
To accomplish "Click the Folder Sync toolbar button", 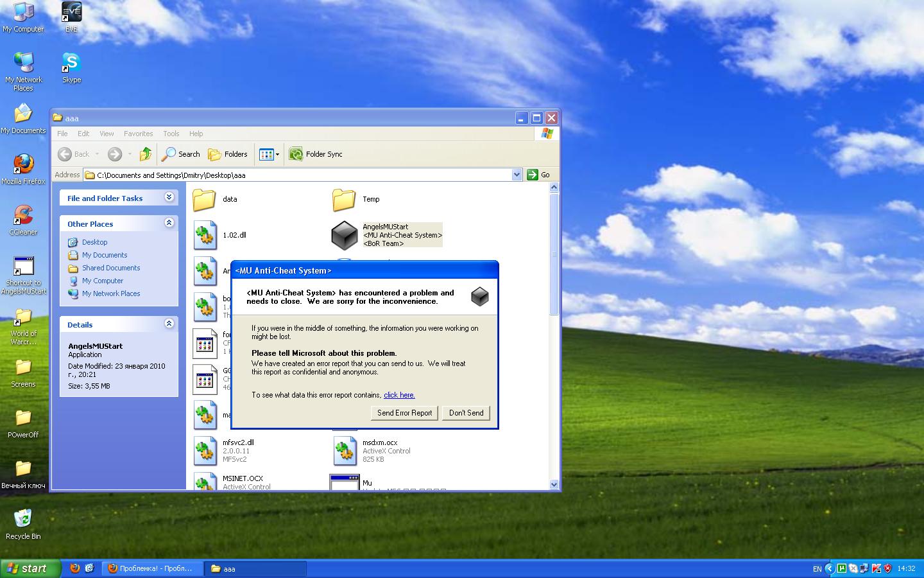I will 316,154.
